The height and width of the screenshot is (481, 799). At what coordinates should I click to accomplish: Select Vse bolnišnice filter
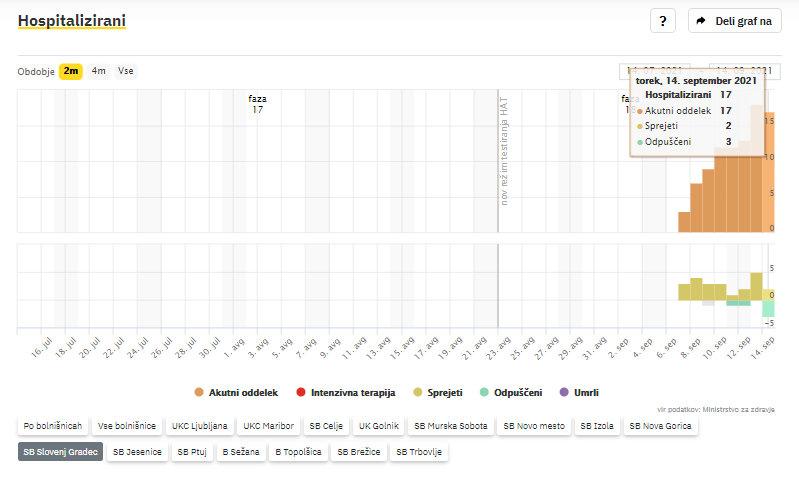tap(127, 426)
